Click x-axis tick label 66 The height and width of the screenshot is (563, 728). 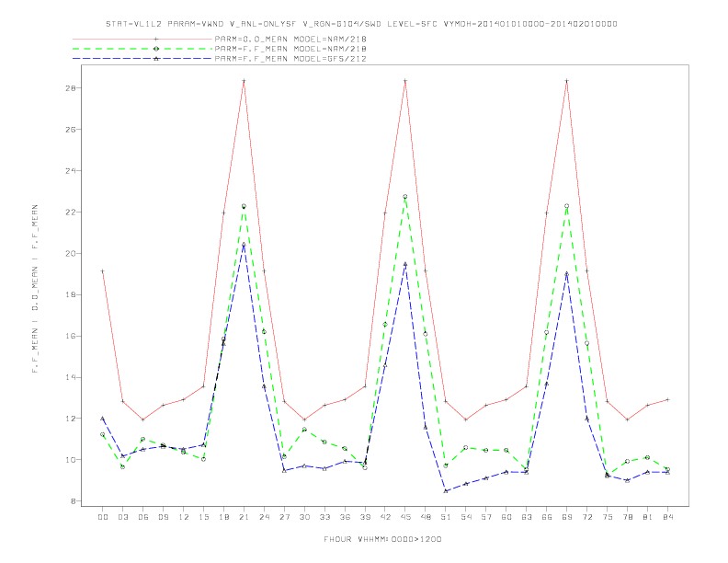coord(547,517)
